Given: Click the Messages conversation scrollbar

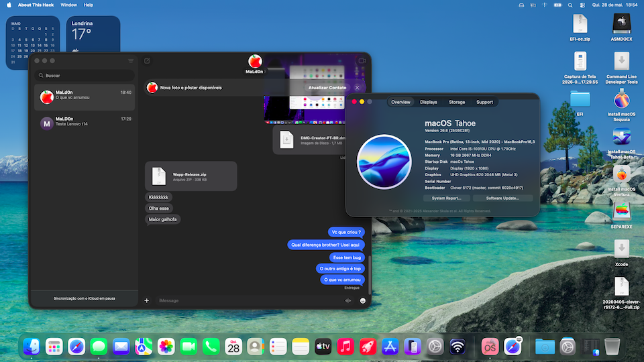Looking at the screenshot, I should point(370,274).
